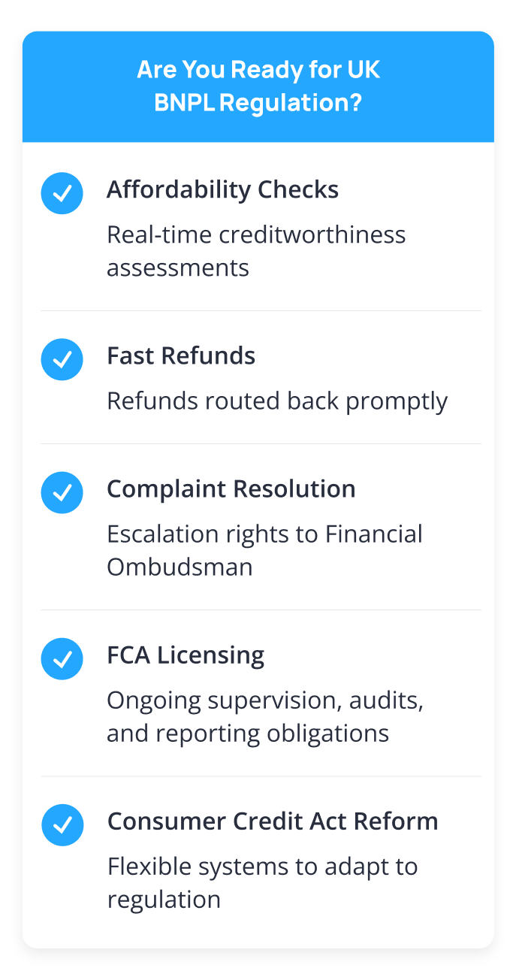516x980 pixels.
Task: Click the Fast Refunds checkmark icon
Action: [62, 359]
